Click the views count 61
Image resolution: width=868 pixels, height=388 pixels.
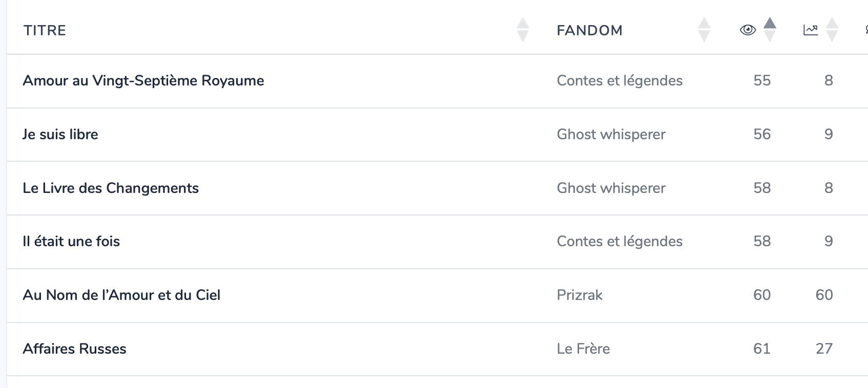point(762,349)
